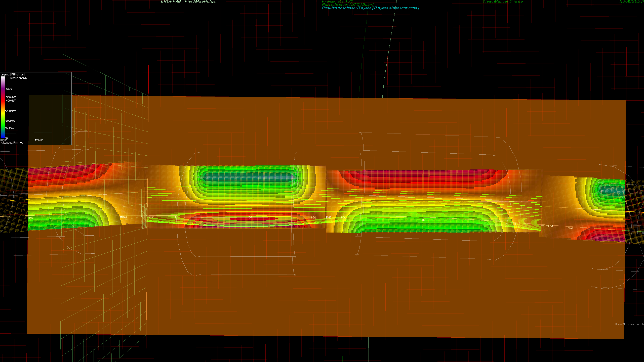
Task: Click the PAUSED indicator at top right
Action: tap(631, 2)
